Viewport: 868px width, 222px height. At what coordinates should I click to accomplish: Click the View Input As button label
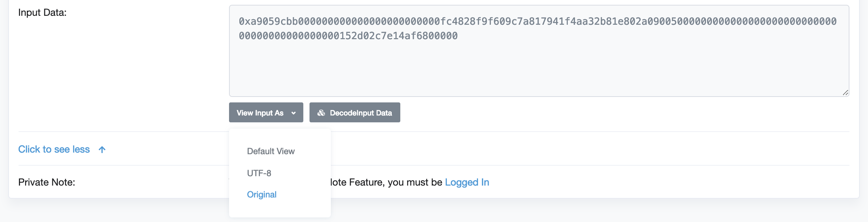[260, 112]
